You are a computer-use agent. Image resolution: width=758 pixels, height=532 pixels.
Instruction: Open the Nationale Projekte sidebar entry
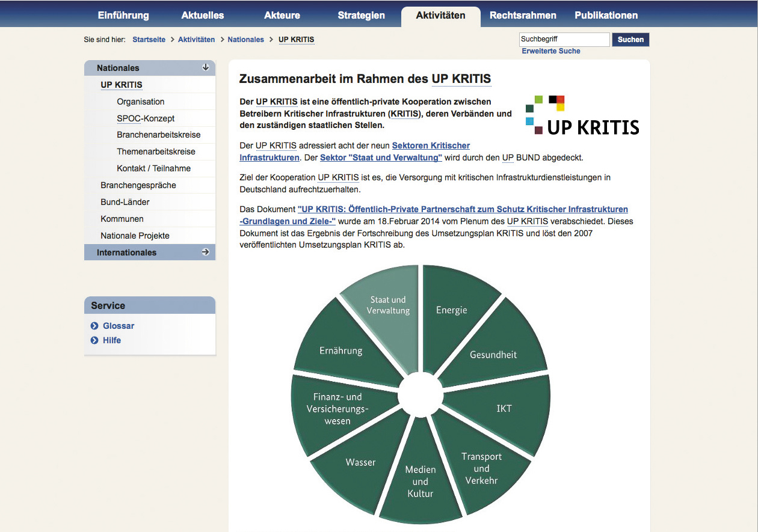pos(135,236)
